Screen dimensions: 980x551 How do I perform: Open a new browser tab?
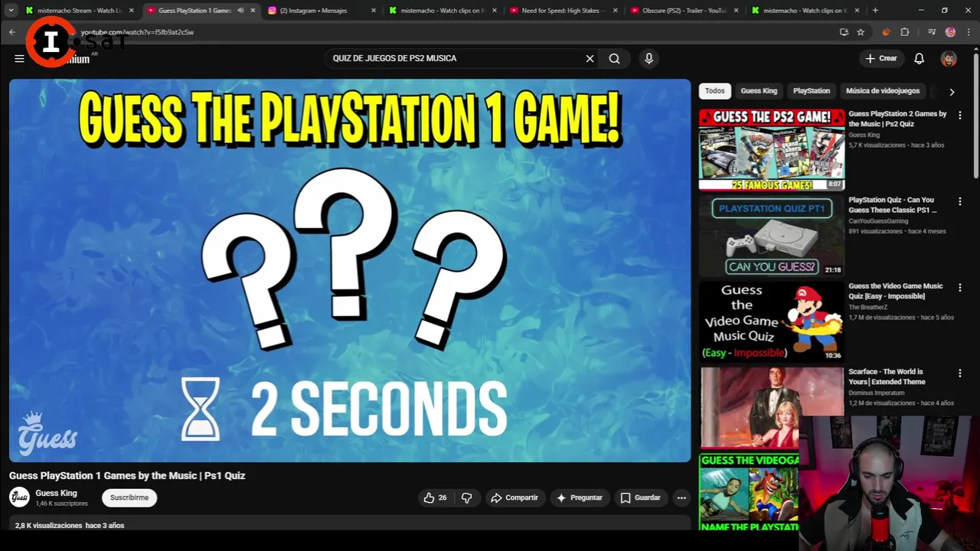pyautogui.click(x=875, y=11)
